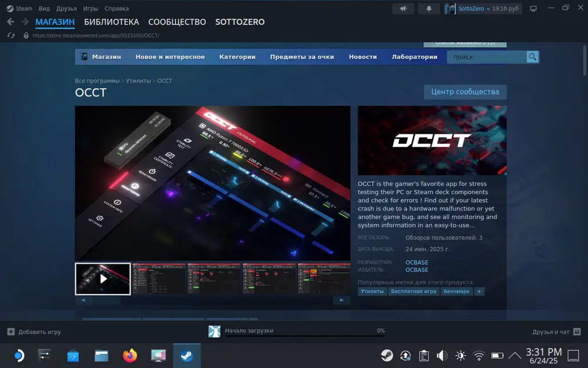The height and width of the screenshot is (368, 588).
Task: Select the Утилиты tag
Action: pos(372,291)
